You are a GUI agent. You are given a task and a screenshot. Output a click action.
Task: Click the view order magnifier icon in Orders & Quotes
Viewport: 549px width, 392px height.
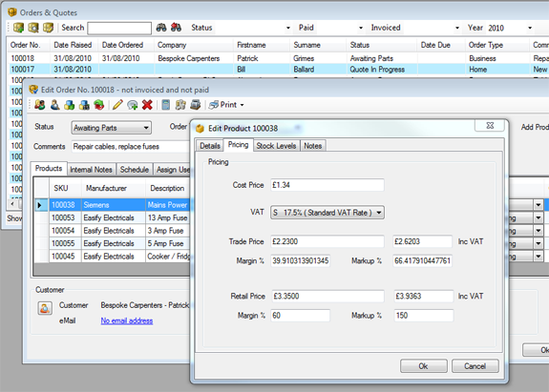(x=33, y=28)
